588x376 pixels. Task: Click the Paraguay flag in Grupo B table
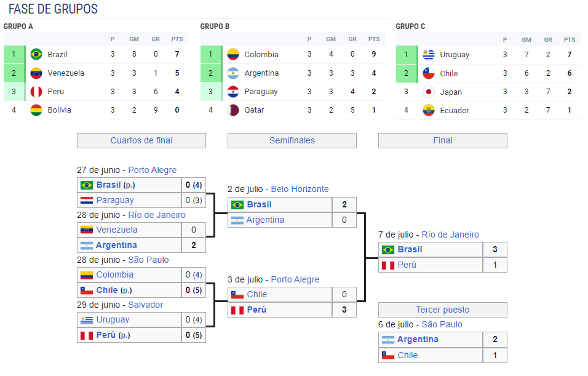coord(233,91)
